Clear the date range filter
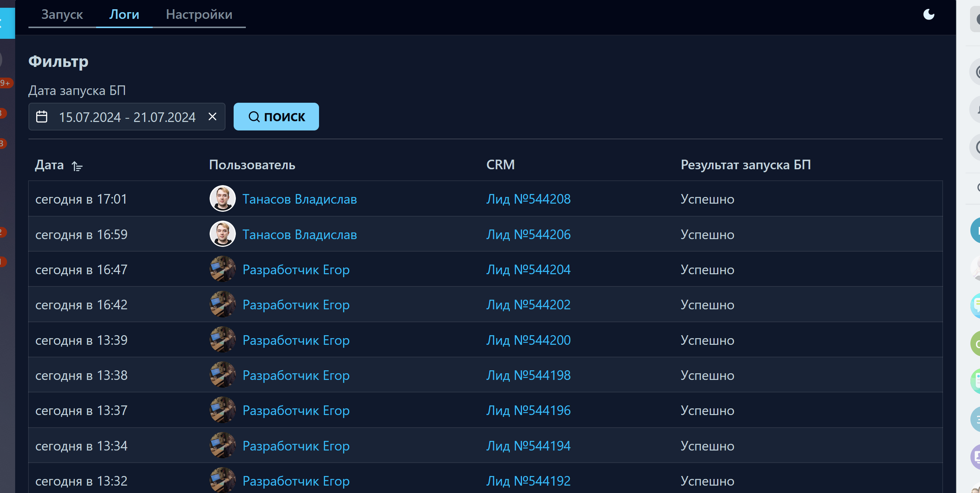 coord(212,116)
